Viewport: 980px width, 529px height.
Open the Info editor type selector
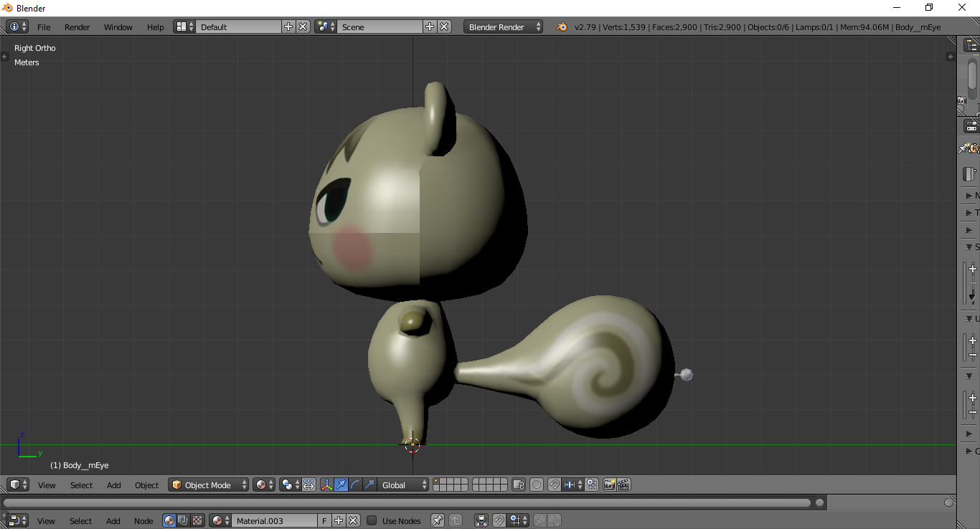point(17,27)
